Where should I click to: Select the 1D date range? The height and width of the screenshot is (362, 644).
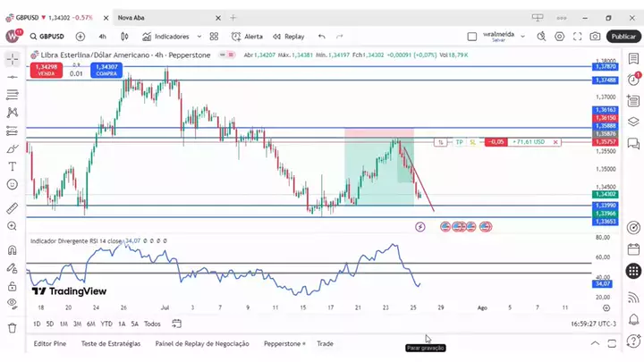[37, 324]
